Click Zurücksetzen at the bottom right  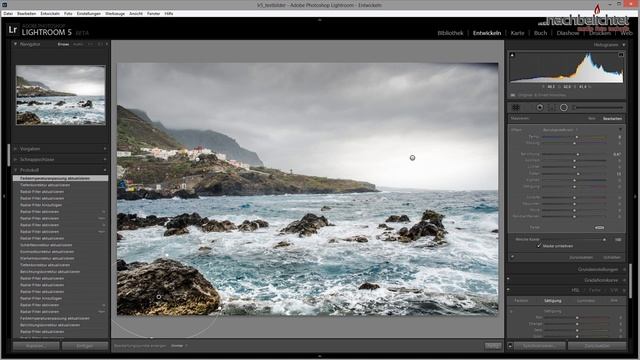597,346
